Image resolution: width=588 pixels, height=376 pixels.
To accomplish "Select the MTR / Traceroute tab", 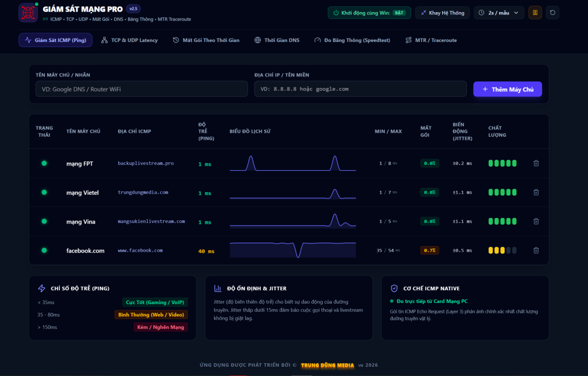I will click(x=431, y=40).
